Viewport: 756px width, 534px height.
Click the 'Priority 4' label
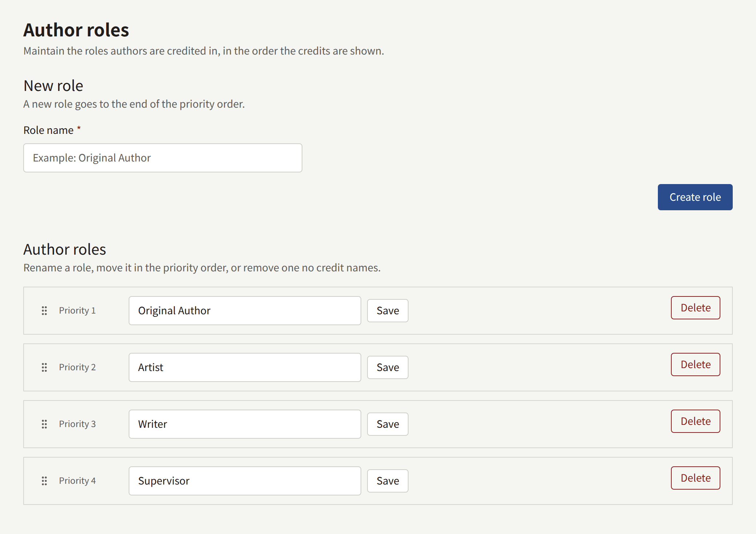click(77, 481)
